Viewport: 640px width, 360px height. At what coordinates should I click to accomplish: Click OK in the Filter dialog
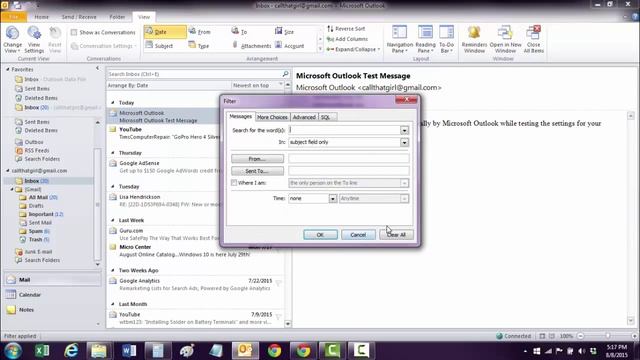320,235
